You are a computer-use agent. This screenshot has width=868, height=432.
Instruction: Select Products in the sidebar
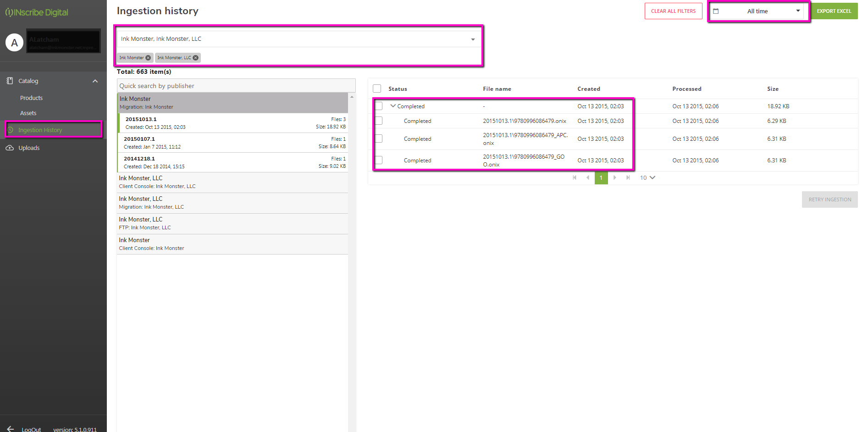click(31, 98)
